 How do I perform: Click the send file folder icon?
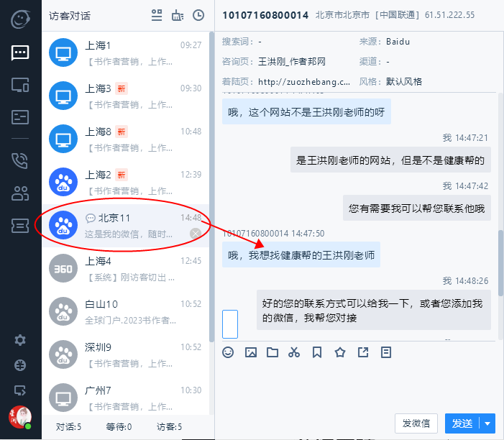tap(272, 352)
